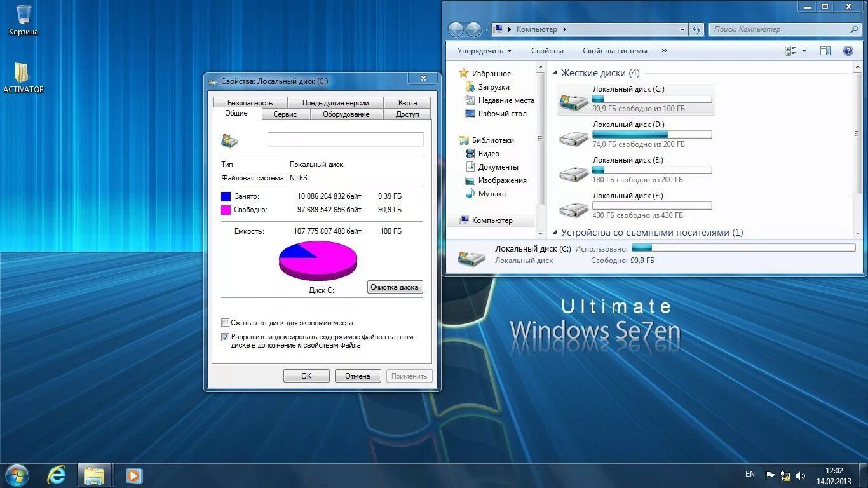868x488 pixels.
Task: Click the disk C usage pie chart
Action: (318, 261)
